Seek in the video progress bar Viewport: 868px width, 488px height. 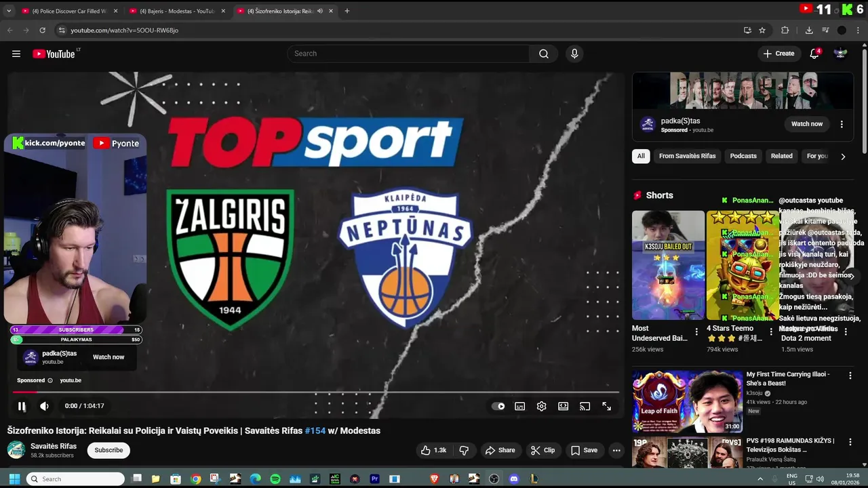pos(315,392)
